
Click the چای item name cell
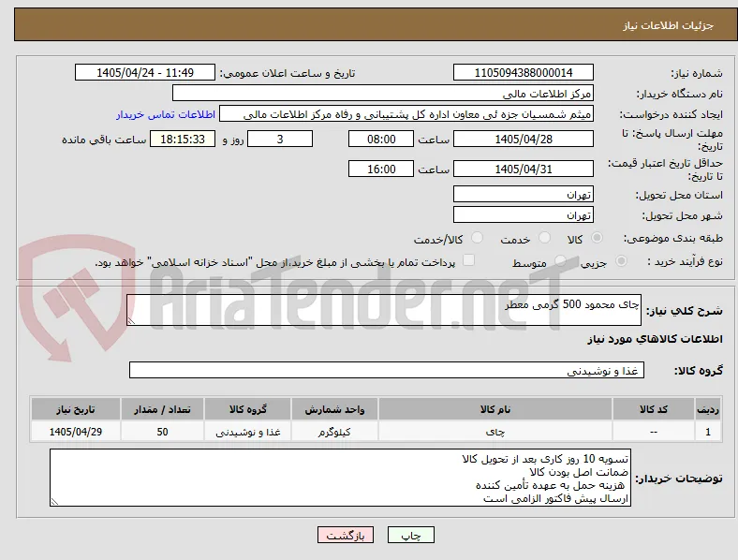[495, 431]
